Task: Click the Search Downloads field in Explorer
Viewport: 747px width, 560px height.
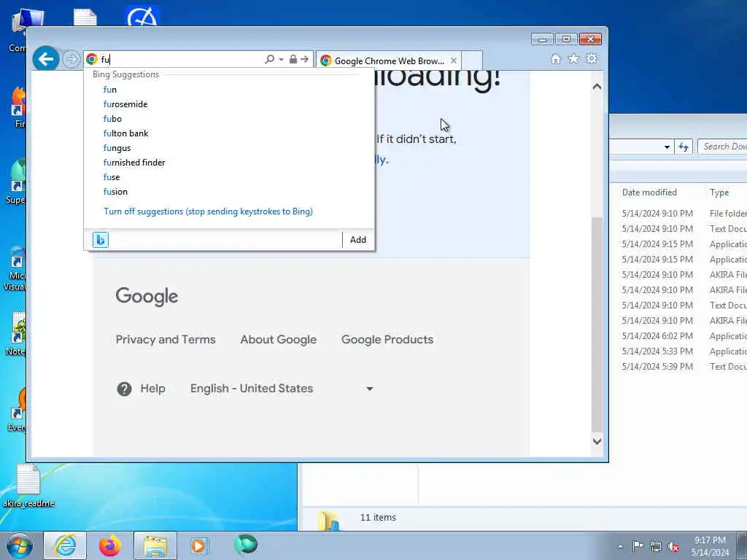Action: 723,147
